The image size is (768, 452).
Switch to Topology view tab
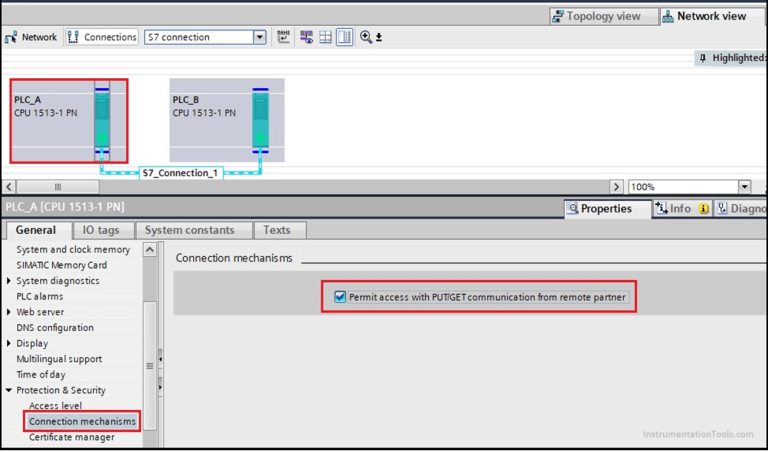tap(603, 16)
